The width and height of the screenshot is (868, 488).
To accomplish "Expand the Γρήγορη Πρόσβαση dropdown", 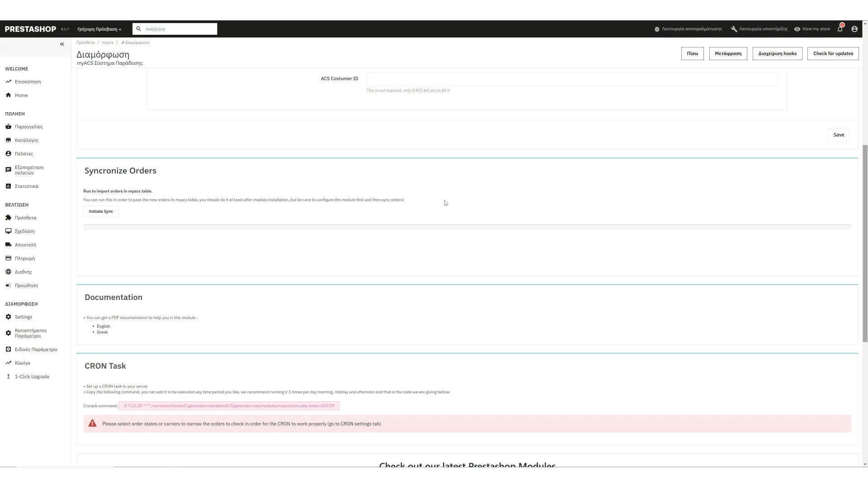I will [x=99, y=29].
